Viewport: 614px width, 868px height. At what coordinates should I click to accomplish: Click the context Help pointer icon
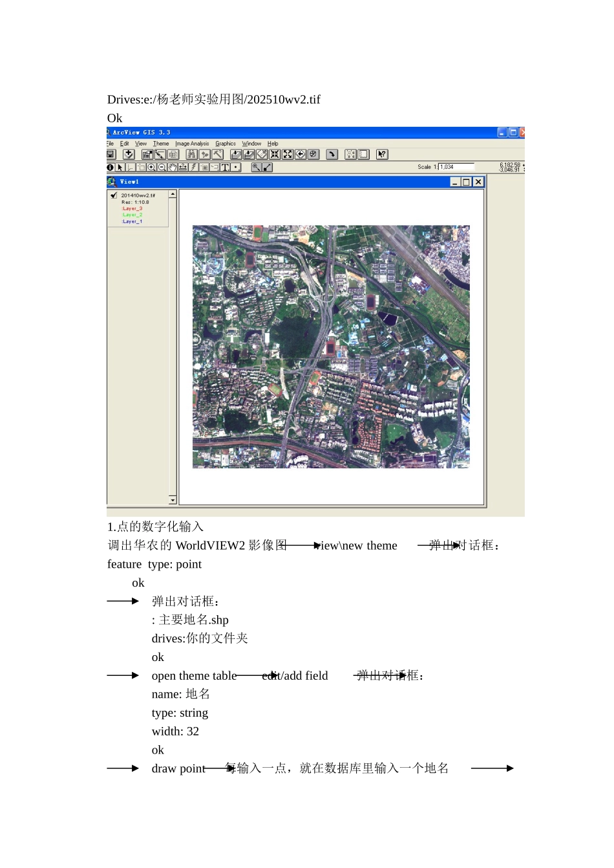tap(381, 155)
